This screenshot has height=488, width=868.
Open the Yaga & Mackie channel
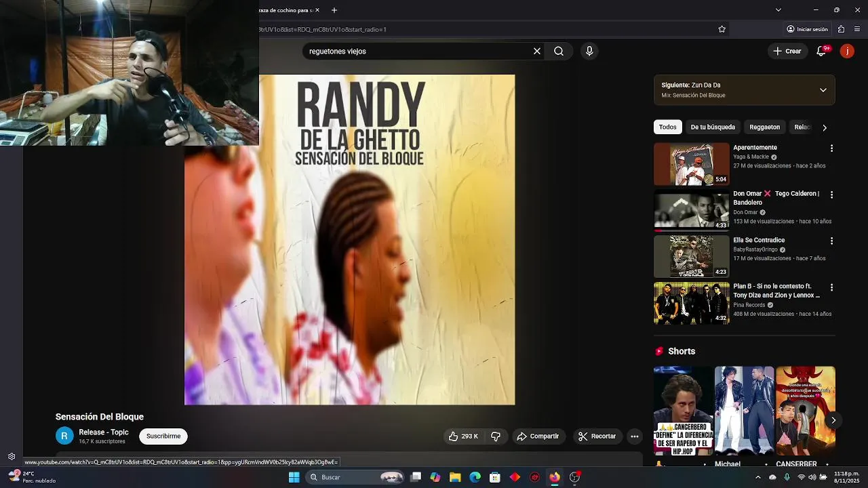point(751,157)
